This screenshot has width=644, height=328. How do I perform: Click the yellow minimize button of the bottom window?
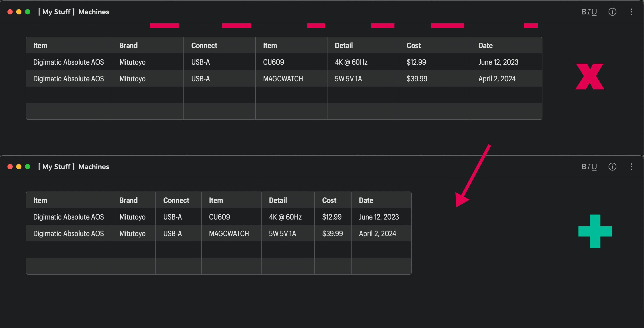click(x=19, y=167)
